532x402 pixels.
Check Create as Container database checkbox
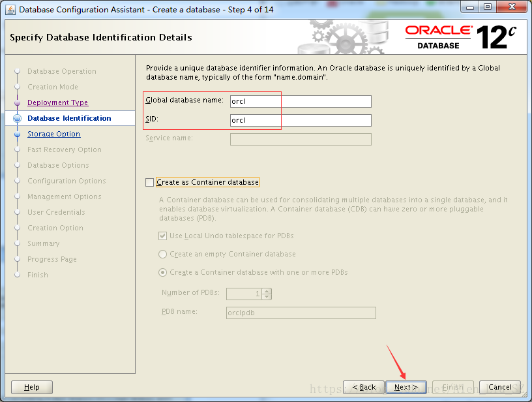click(x=150, y=182)
